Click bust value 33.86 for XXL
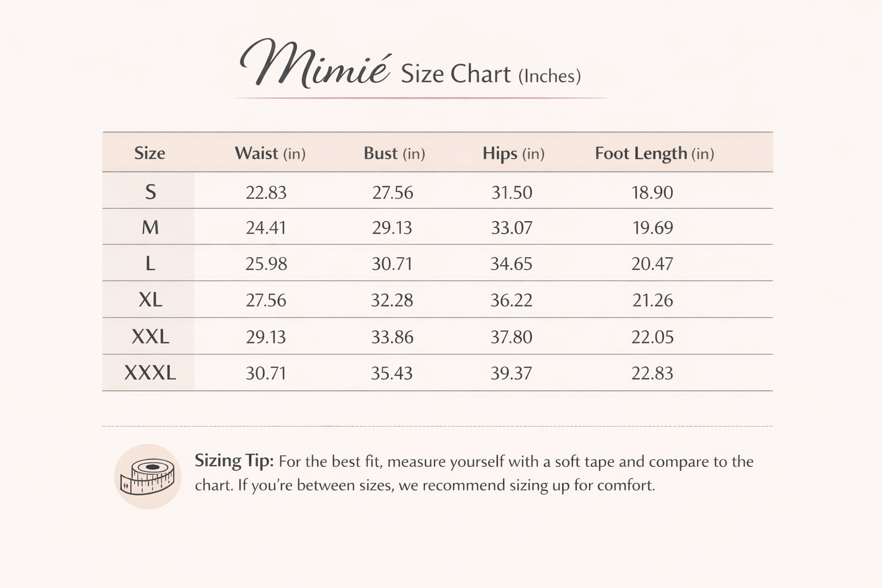Image resolution: width=882 pixels, height=588 pixels. coord(392,336)
